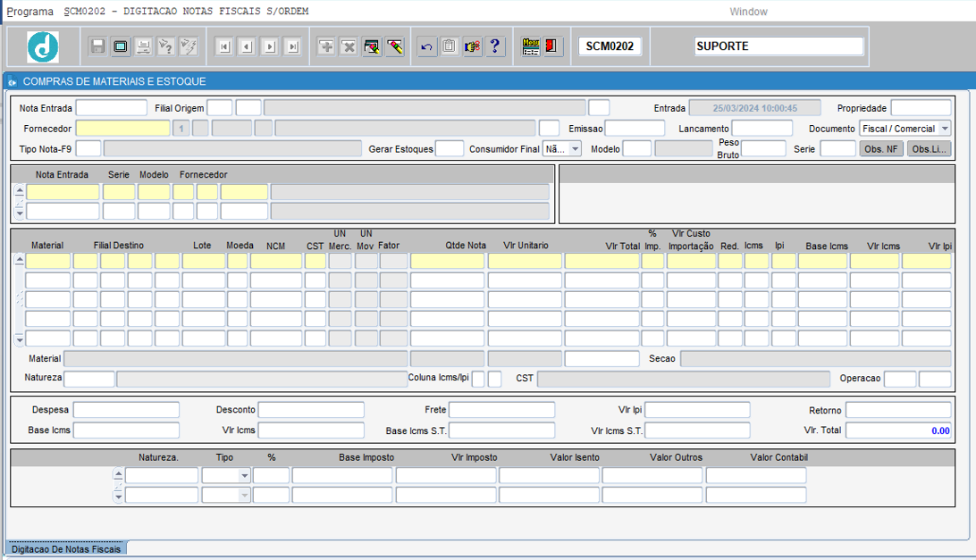Click the Obs. NF button

coord(880,149)
